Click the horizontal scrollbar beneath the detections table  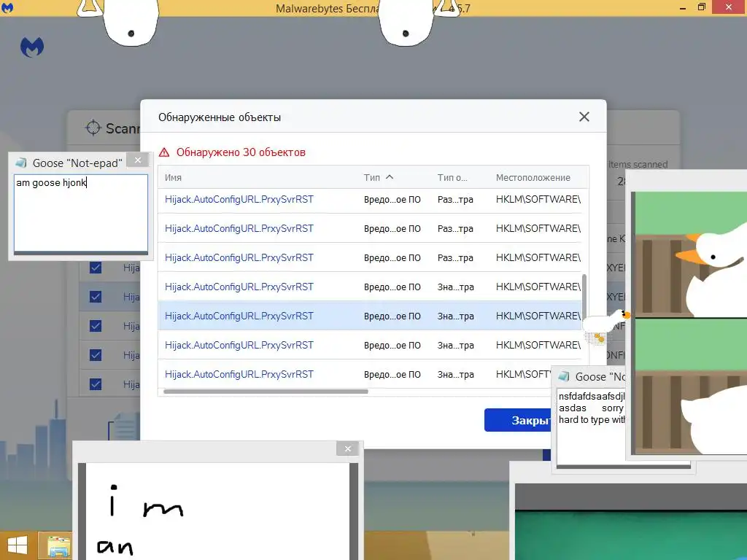pos(266,392)
